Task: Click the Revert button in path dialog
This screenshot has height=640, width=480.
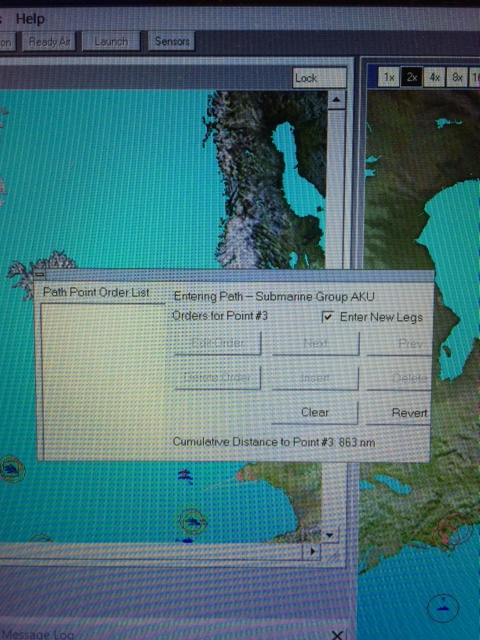Action: click(398, 413)
